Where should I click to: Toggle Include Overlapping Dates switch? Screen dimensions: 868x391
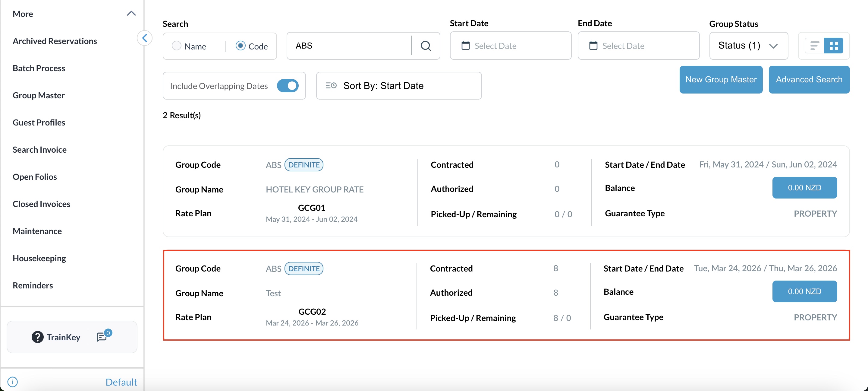(288, 86)
